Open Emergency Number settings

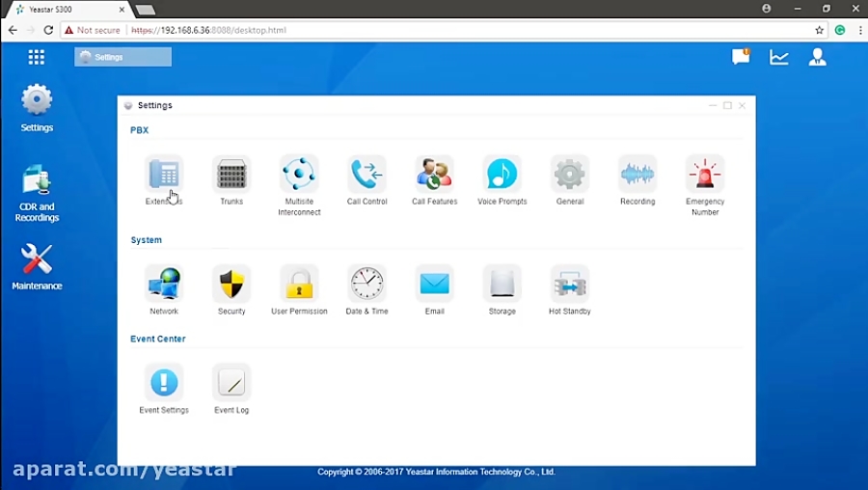pyautogui.click(x=705, y=174)
